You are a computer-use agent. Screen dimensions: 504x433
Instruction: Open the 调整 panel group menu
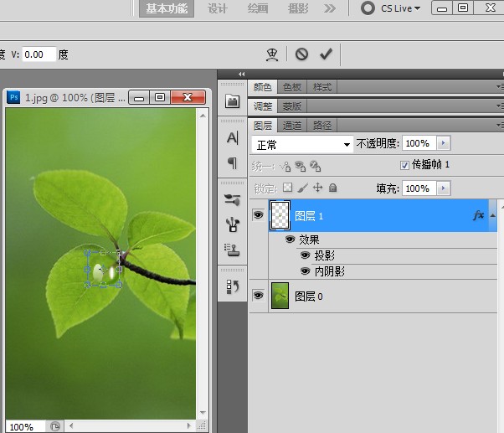(x=500, y=106)
